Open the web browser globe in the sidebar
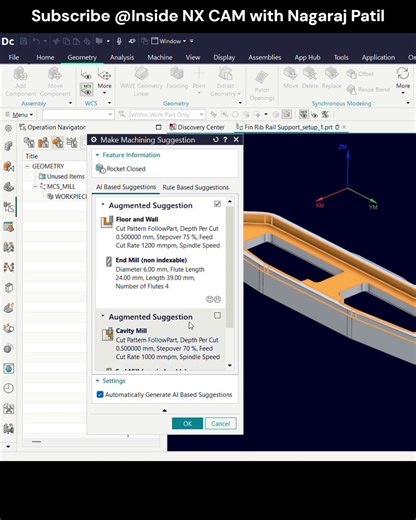 pos(9,368)
